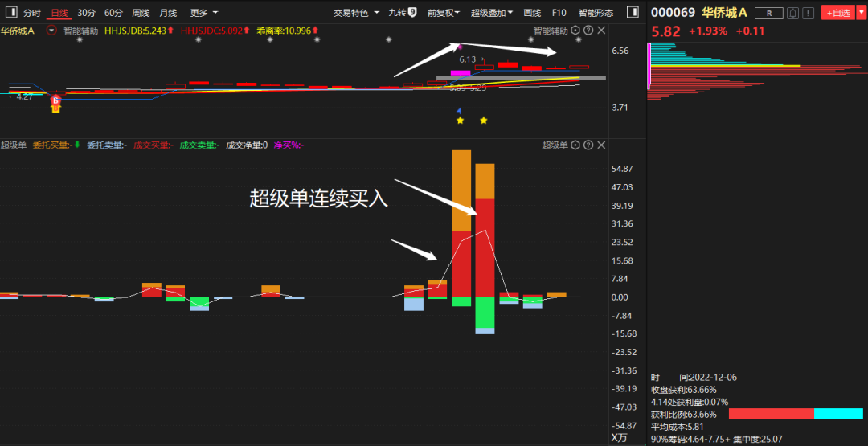Image resolution: width=868 pixels, height=446 pixels.
Task: Click the HHJSJDC:5.092 readout
Action: coord(211,31)
